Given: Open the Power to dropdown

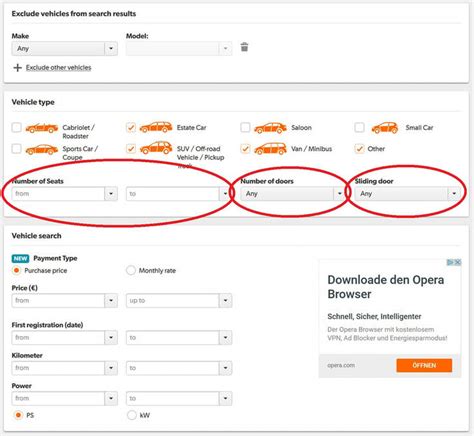Looking at the screenshot, I should 179,398.
